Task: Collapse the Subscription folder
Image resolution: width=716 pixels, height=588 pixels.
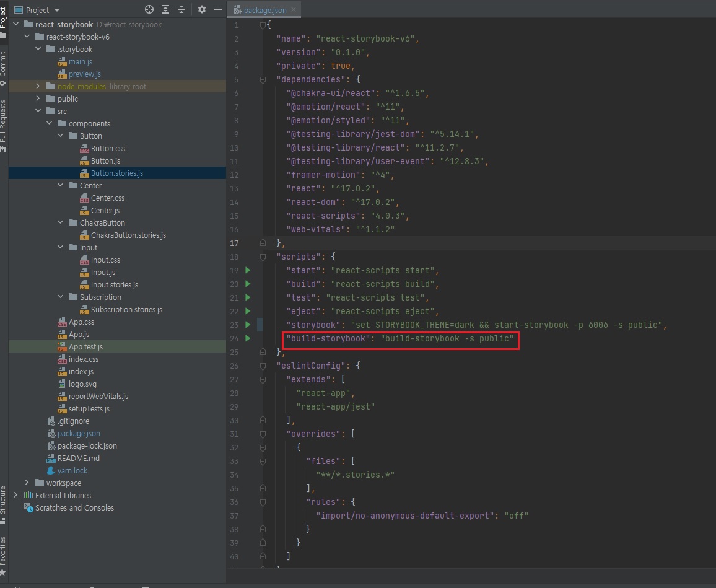Action: pos(60,297)
